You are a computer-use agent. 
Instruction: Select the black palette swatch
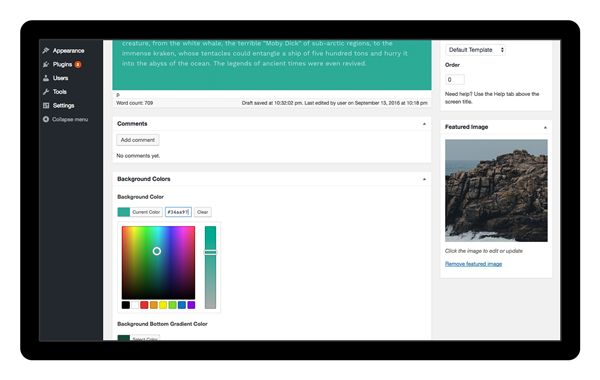pyautogui.click(x=126, y=305)
